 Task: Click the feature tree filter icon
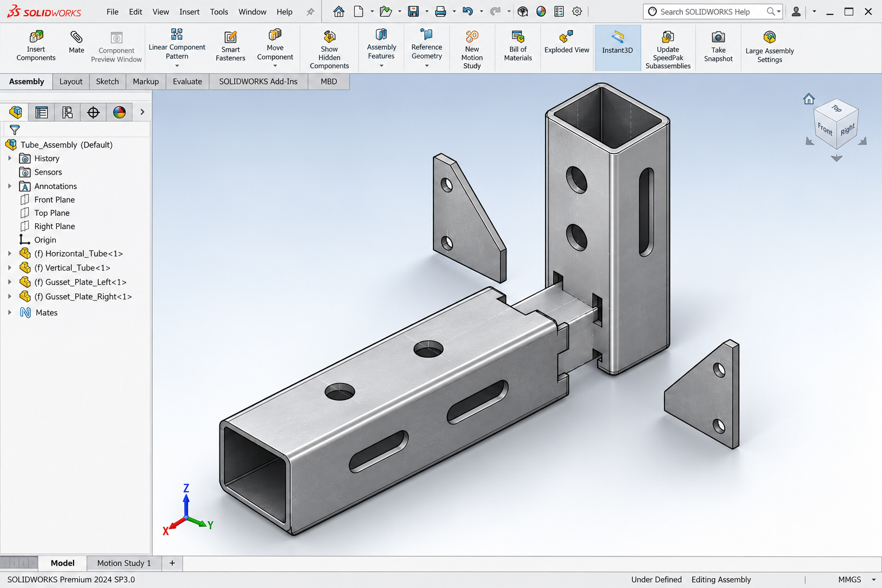point(15,130)
